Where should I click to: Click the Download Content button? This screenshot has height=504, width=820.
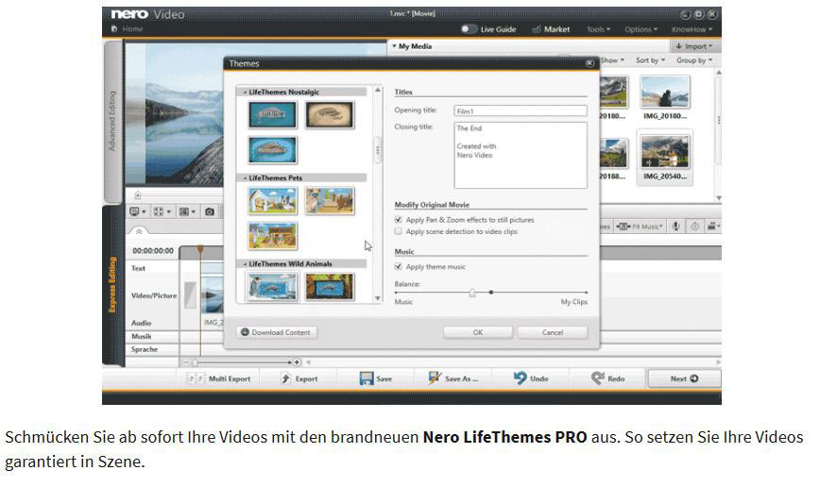[x=276, y=332]
